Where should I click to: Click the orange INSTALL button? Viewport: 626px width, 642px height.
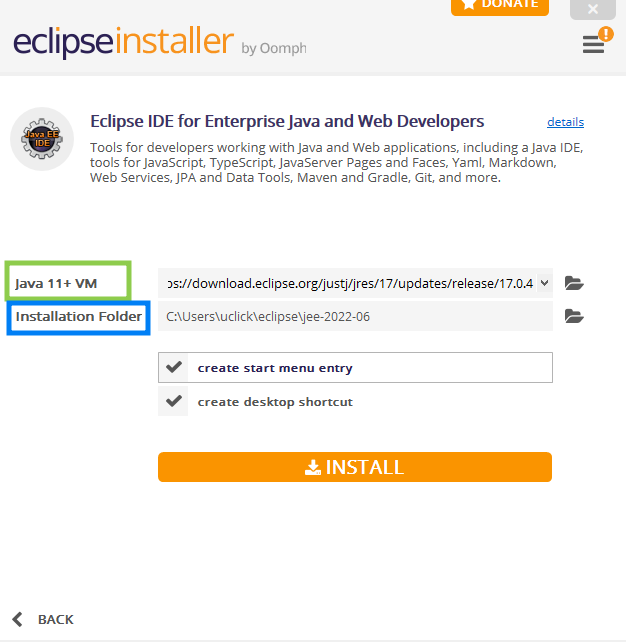(355, 467)
